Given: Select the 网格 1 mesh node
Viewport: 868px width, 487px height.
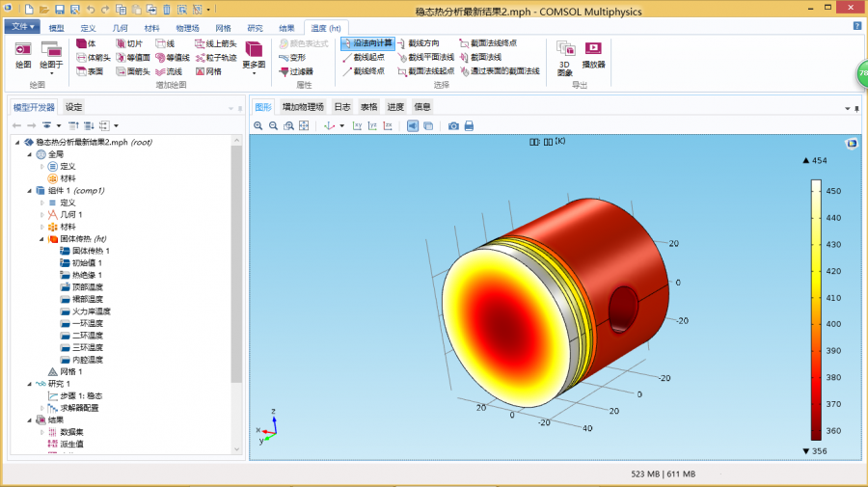Looking at the screenshot, I should [66, 372].
